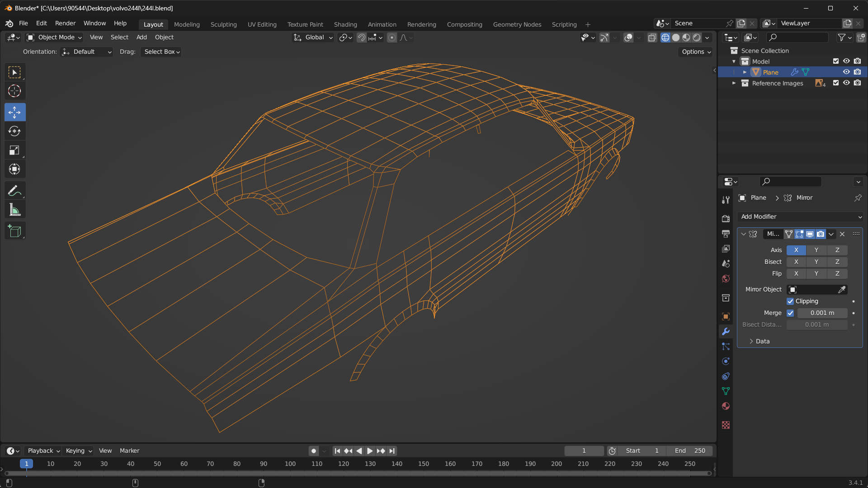This screenshot has width=868, height=488.
Task: Select the Annotate pencil tool
Action: click(x=14, y=191)
